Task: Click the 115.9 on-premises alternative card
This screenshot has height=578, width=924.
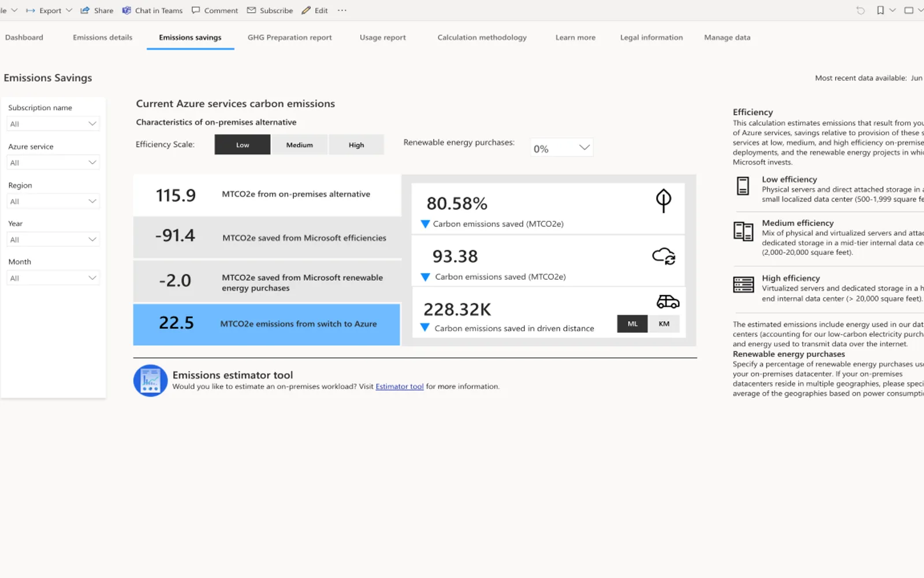Action: (x=267, y=195)
